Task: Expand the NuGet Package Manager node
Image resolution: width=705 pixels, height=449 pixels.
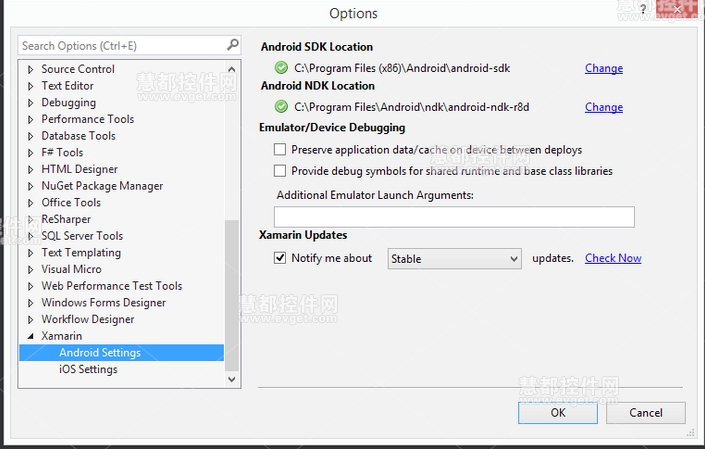Action: click(x=31, y=186)
